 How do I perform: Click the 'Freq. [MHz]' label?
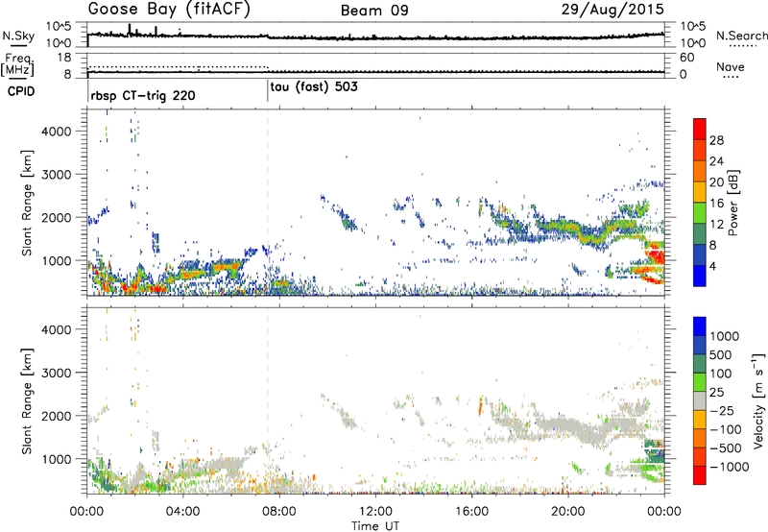(x=17, y=64)
